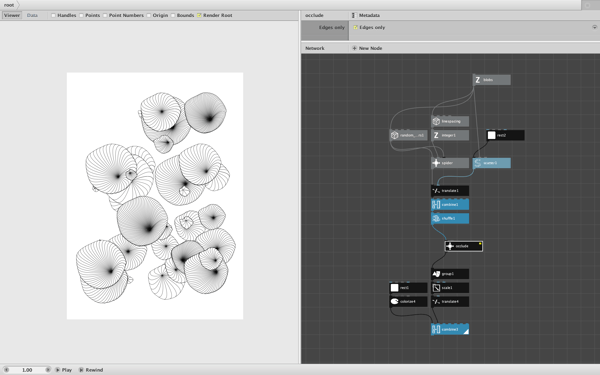The width and height of the screenshot is (600, 375).
Task: Select the integer1 node
Action: (x=450, y=135)
